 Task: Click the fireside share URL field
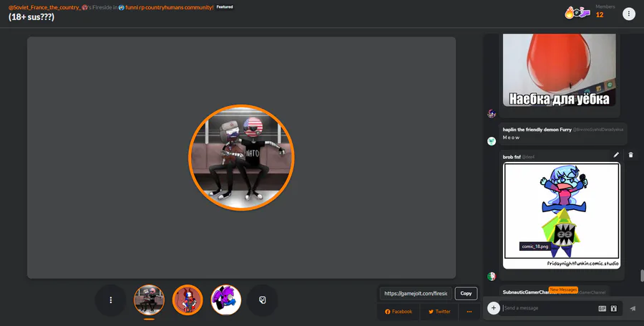[x=416, y=294]
